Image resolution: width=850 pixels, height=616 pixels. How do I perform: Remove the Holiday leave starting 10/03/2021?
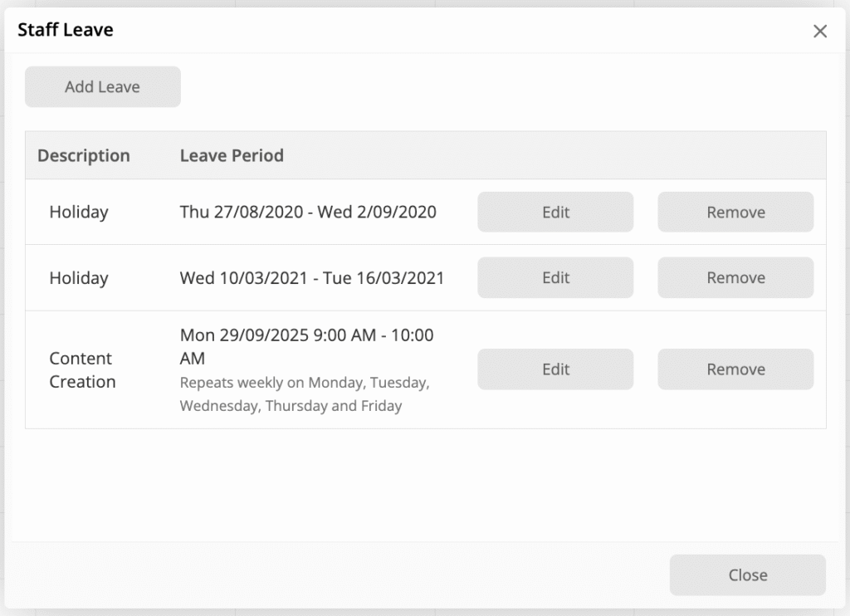coord(735,278)
